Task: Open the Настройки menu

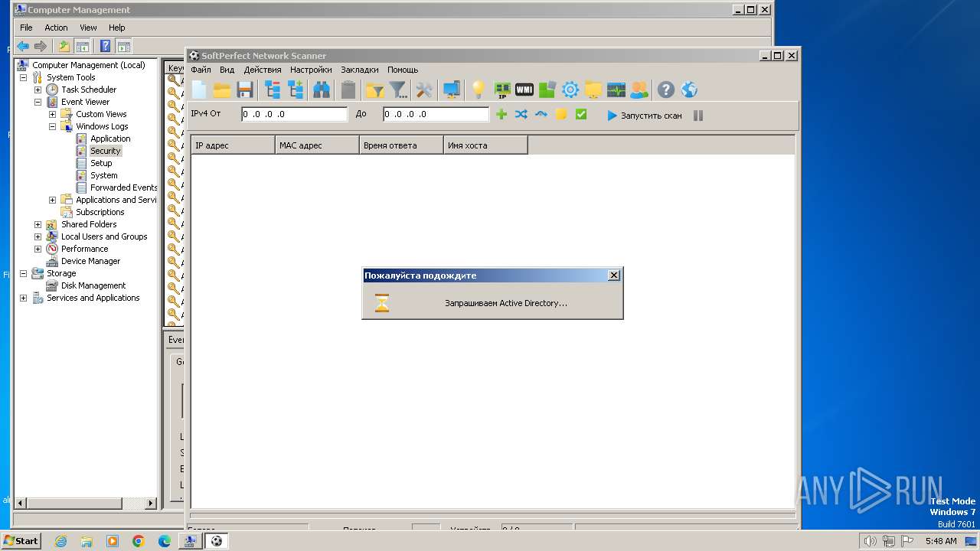Action: pos(311,70)
